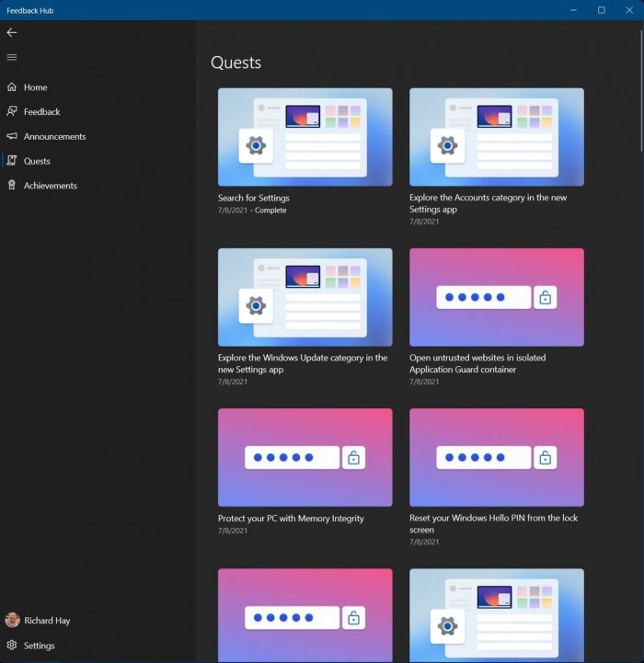Go to Announcements page
This screenshot has width=644, height=663.
pos(54,136)
